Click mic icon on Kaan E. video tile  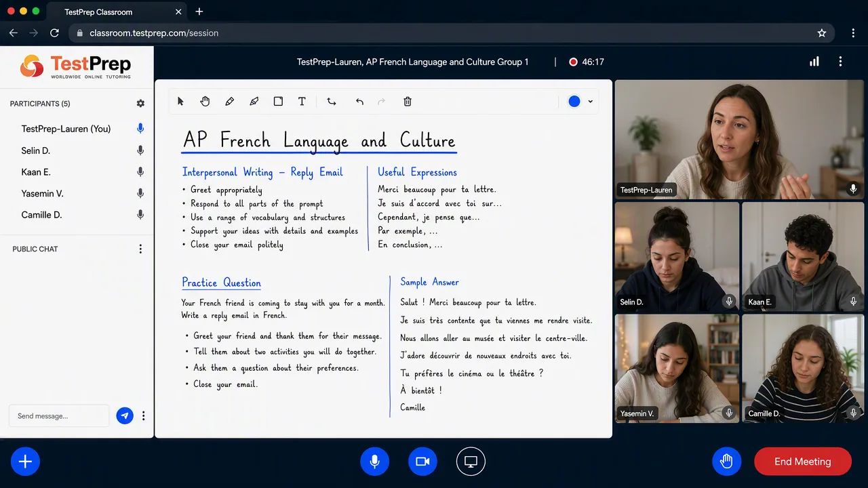(x=854, y=302)
